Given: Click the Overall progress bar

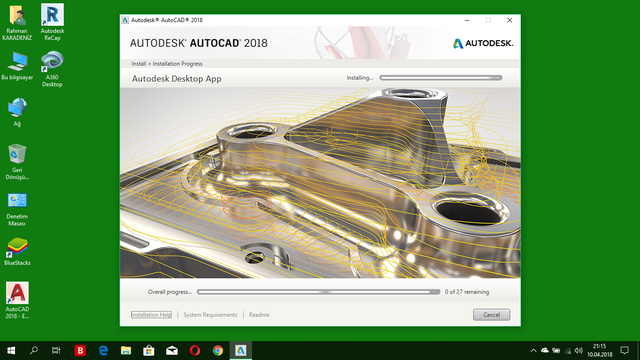Looking at the screenshot, I should click(x=318, y=292).
